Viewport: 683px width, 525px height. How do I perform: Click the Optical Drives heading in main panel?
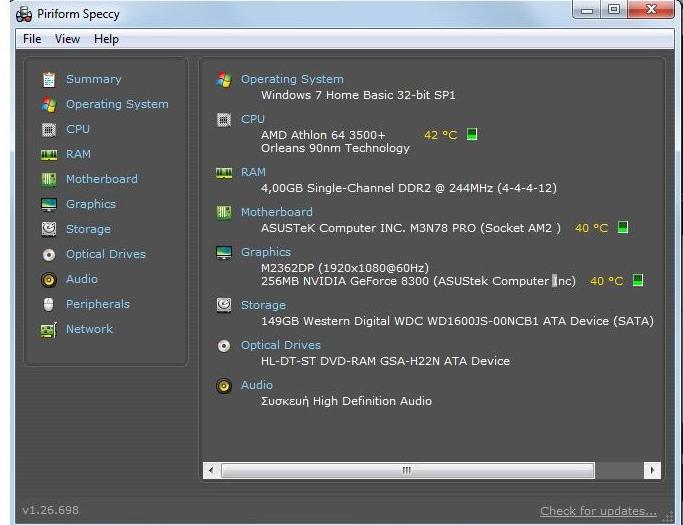coord(281,345)
